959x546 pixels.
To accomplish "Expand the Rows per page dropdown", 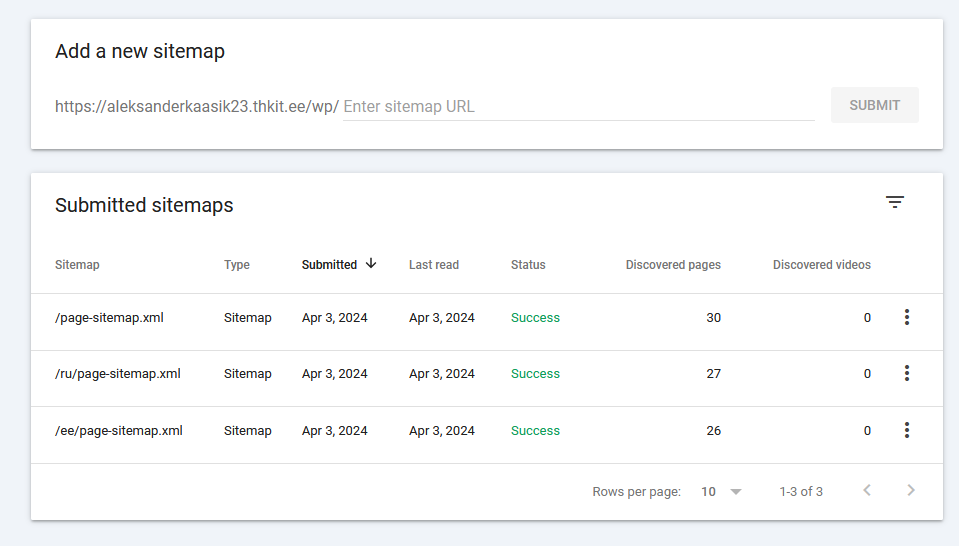I will point(721,492).
